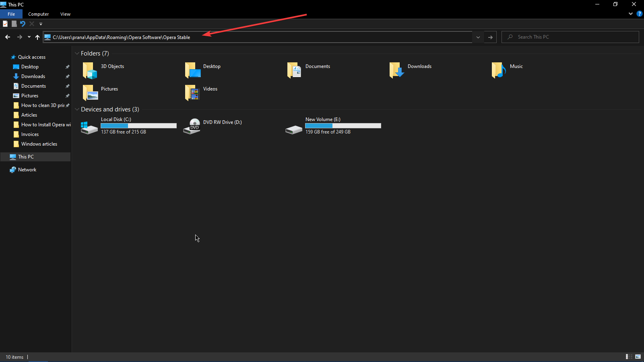Screen dimensions: 644x362
Task: Open the Recent locations dropdown arrow
Action: pyautogui.click(x=29, y=37)
